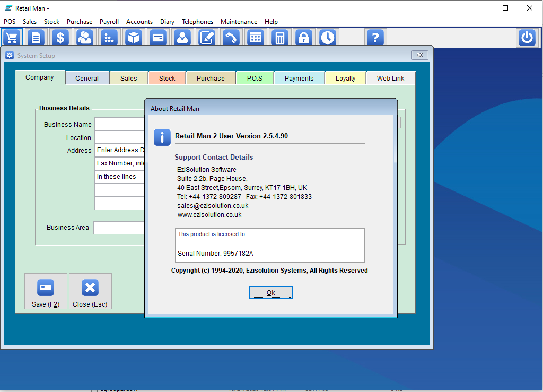Click the power button toolbar icon
The height and width of the screenshot is (392, 543).
coord(527,38)
